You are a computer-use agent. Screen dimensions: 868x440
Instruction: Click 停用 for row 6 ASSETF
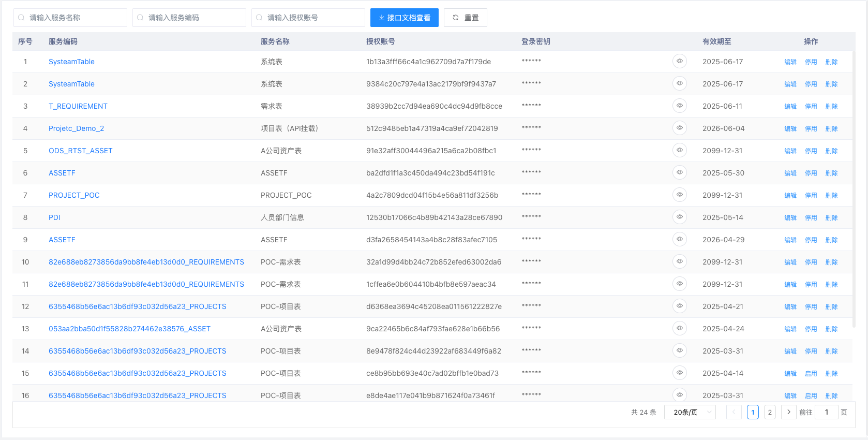point(811,173)
